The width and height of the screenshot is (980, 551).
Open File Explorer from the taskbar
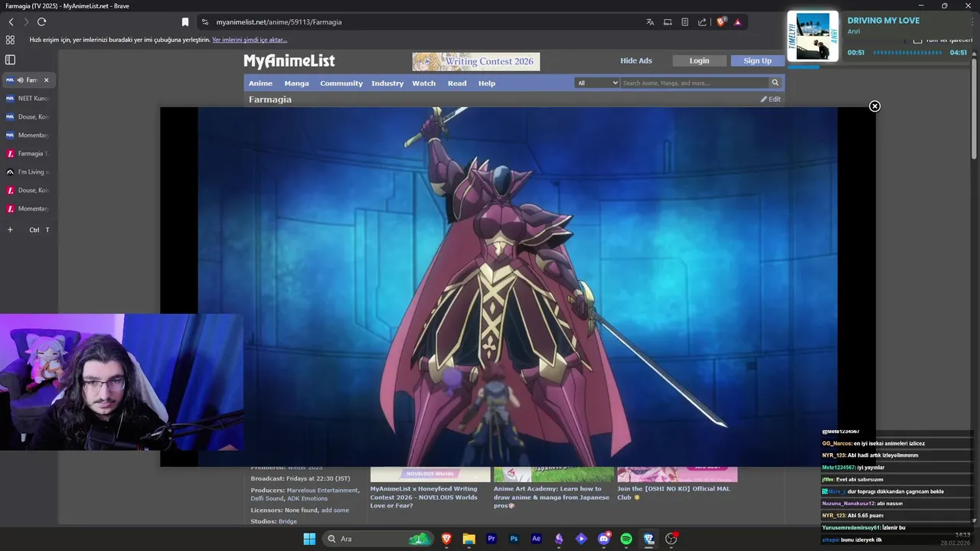pyautogui.click(x=469, y=539)
